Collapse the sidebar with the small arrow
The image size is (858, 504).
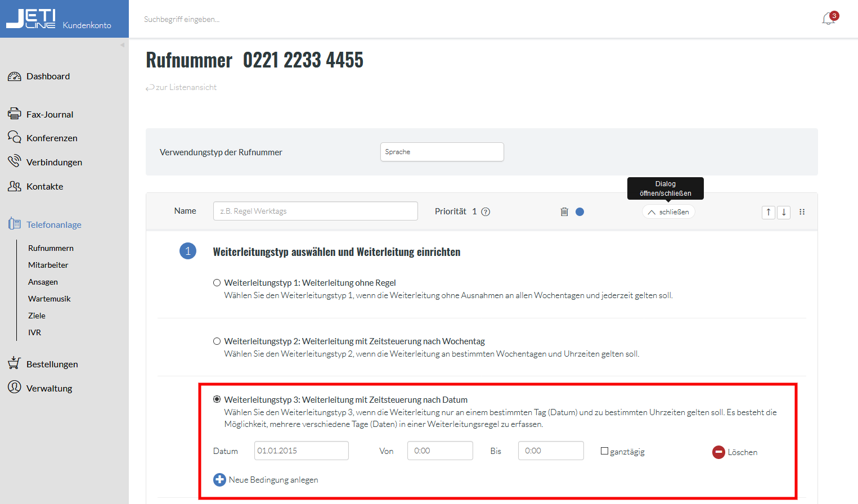click(x=122, y=45)
